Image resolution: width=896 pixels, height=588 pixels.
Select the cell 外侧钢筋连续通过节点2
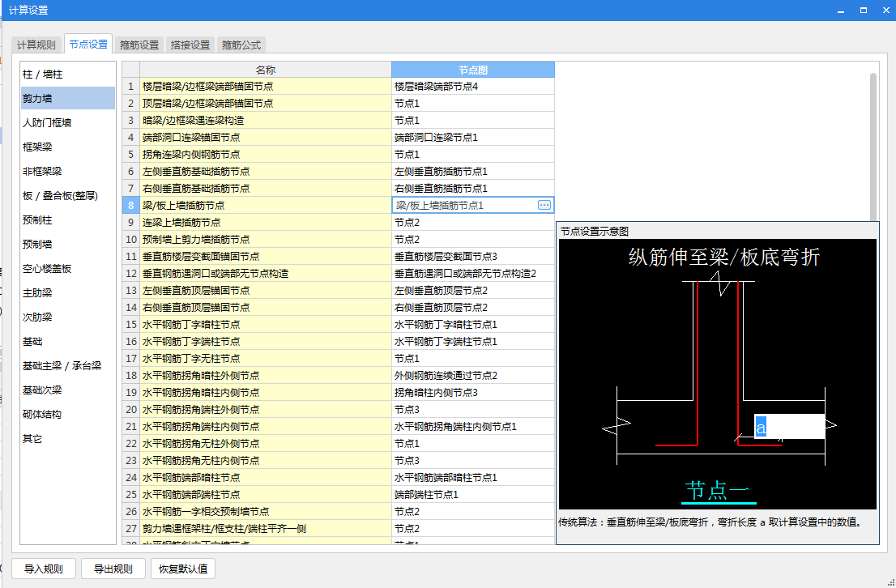pyautogui.click(x=473, y=376)
